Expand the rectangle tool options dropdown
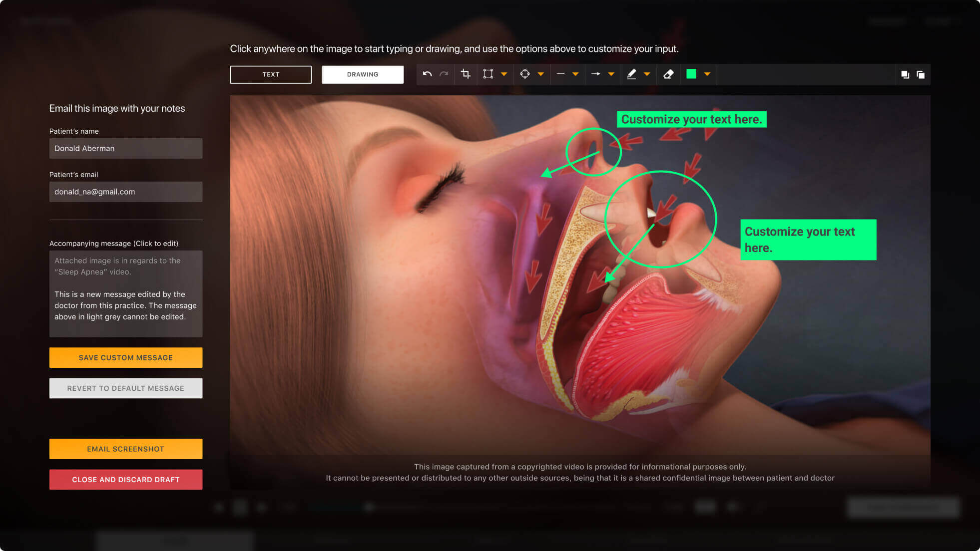The width and height of the screenshot is (980, 551). (x=504, y=74)
